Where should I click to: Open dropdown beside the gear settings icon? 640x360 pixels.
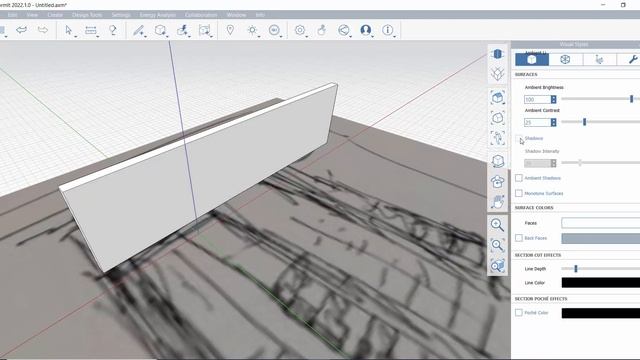click(x=307, y=37)
